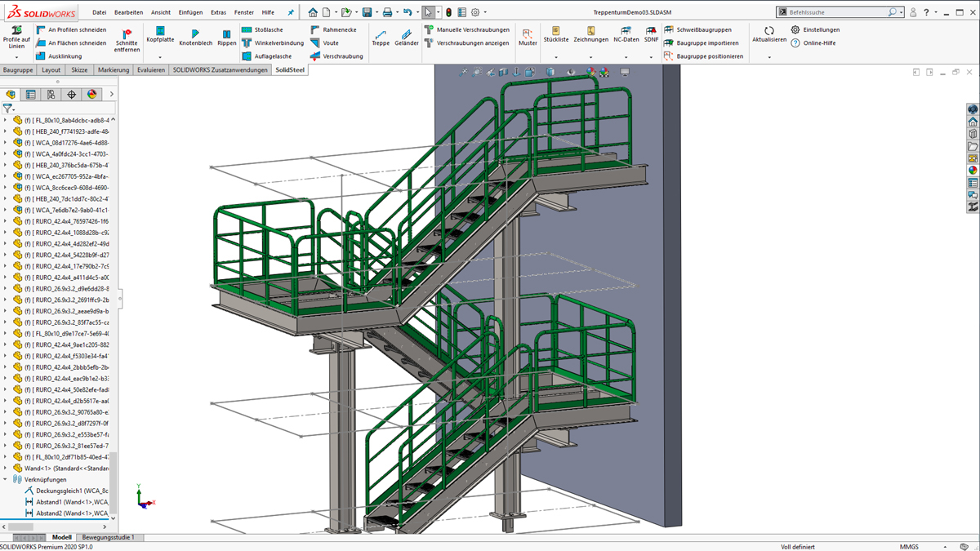The width and height of the screenshot is (980, 551).
Task: Switch to the Evaluieren tab
Action: coord(151,70)
